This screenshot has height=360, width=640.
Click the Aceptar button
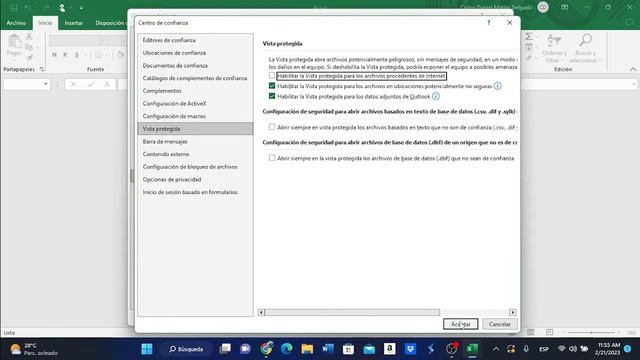pyautogui.click(x=460, y=324)
